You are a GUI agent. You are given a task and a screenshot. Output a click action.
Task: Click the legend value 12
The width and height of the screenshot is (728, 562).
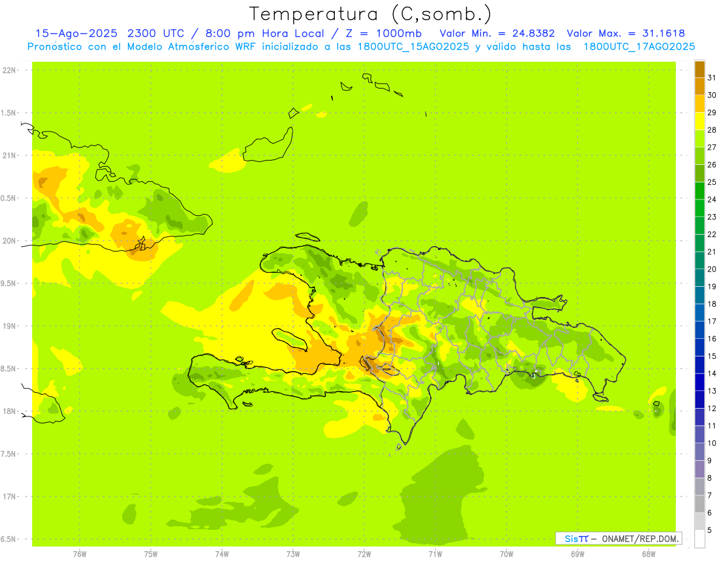coord(712,409)
